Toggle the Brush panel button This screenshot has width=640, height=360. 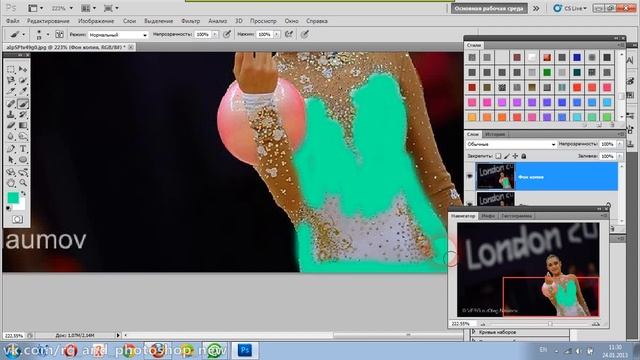(x=59, y=34)
